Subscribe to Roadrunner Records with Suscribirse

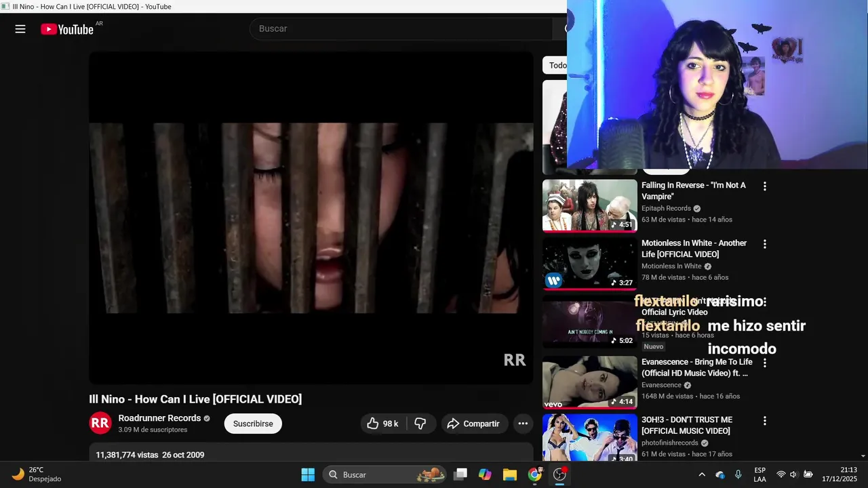[x=253, y=424]
